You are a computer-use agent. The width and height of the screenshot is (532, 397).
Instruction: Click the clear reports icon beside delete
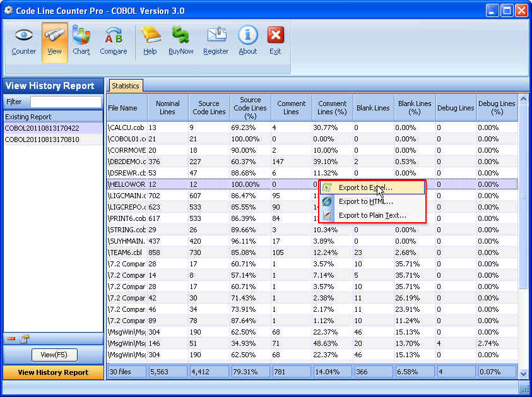(24, 339)
